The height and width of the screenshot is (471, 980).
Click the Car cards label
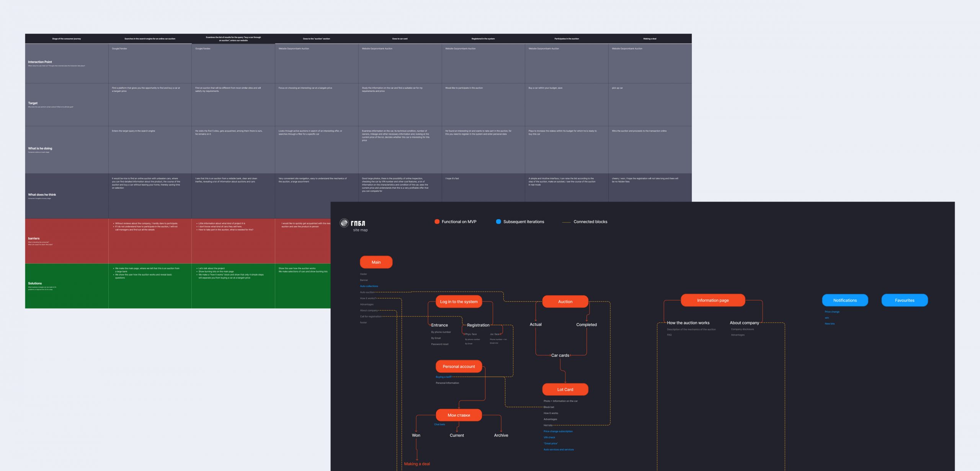point(560,355)
